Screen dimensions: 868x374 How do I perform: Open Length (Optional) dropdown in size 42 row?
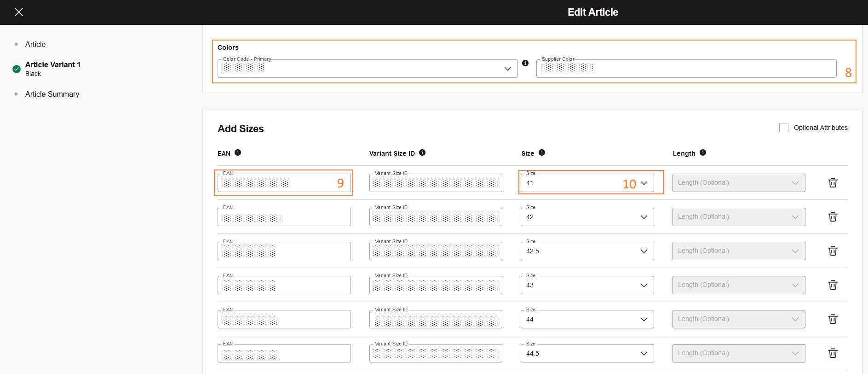738,217
